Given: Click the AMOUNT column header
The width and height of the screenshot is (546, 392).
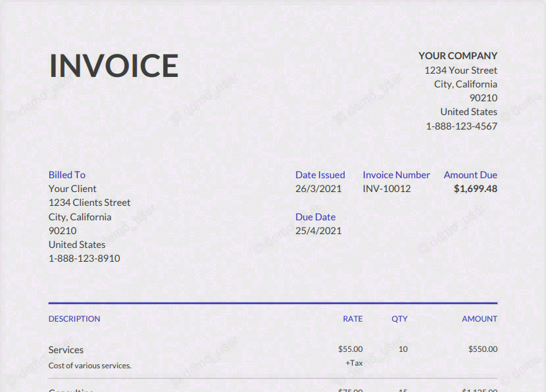Looking at the screenshot, I should click(x=479, y=318).
